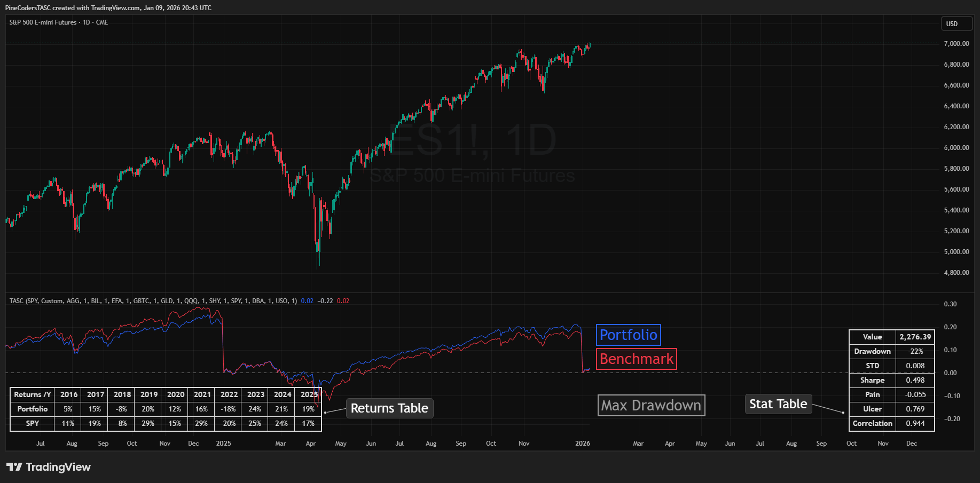
Task: Click the Portfolio 2022 return of -18%
Action: pos(229,409)
